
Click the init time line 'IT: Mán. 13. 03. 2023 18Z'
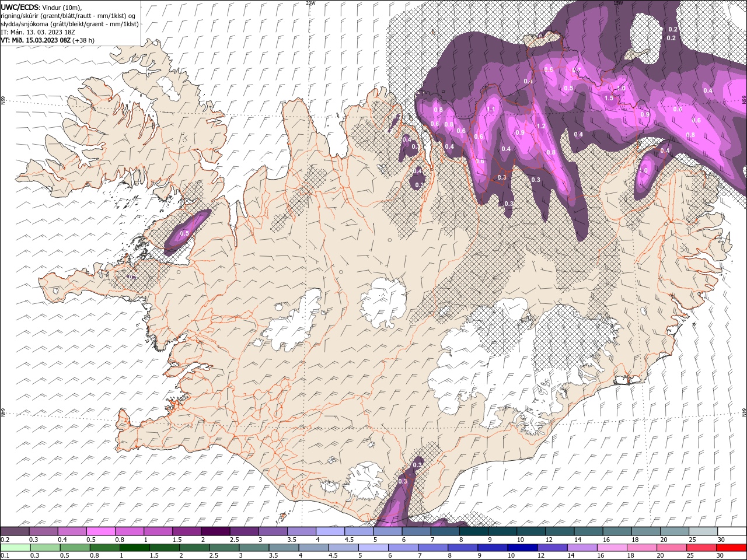point(38,32)
